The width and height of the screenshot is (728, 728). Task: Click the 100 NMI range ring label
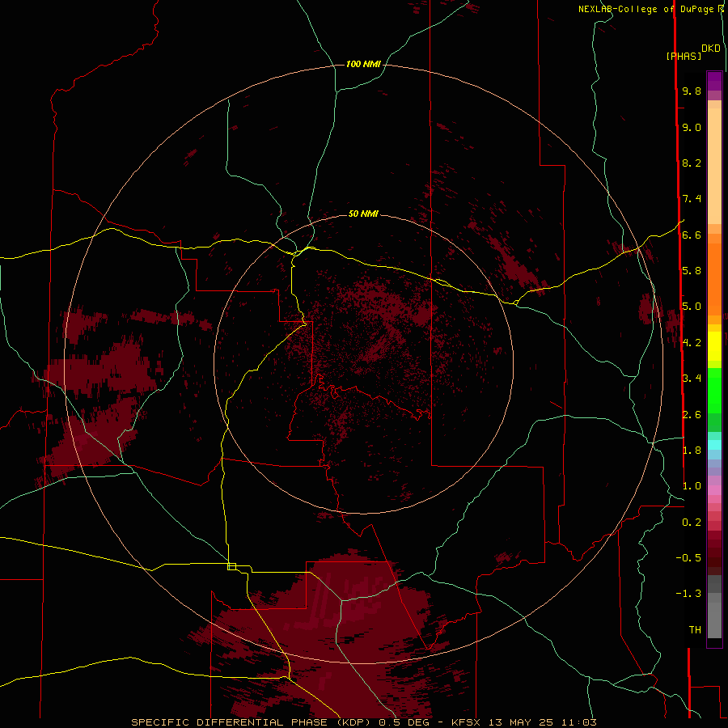(363, 64)
